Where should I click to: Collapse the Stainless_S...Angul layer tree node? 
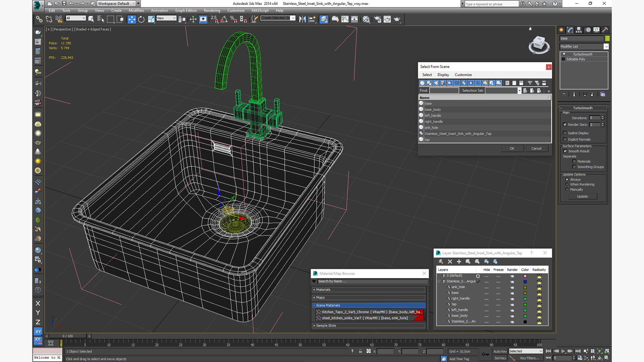tap(439, 282)
